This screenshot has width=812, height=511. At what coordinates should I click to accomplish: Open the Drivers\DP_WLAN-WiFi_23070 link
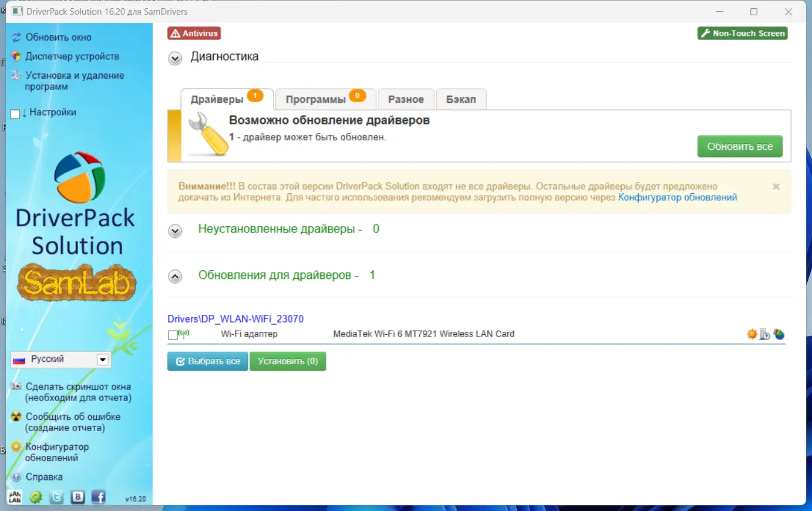[235, 319]
